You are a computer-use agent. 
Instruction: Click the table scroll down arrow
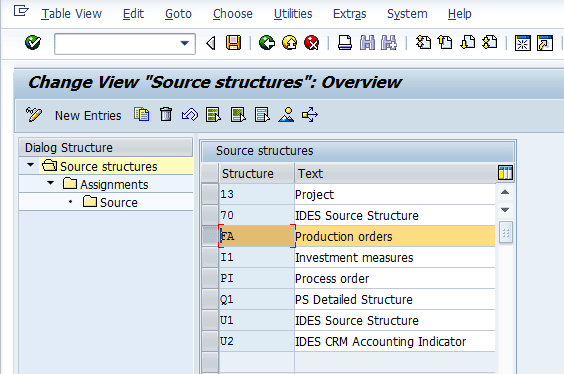tap(505, 210)
